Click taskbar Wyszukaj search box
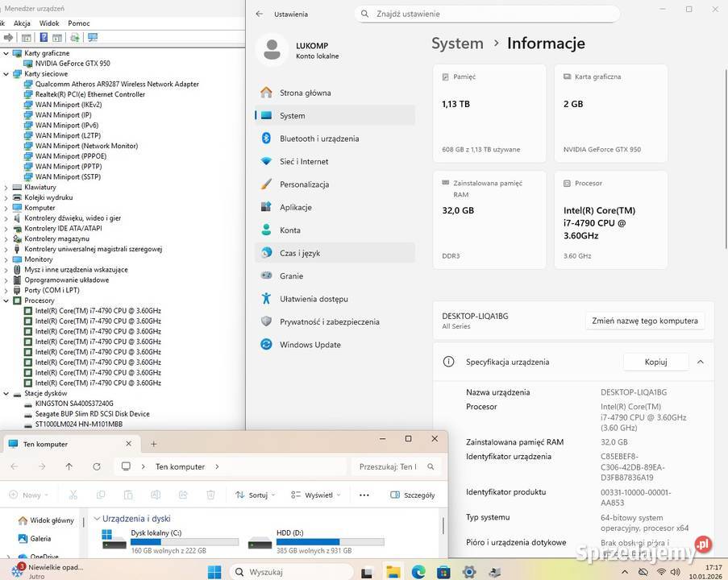The image size is (728, 580). tap(292, 572)
